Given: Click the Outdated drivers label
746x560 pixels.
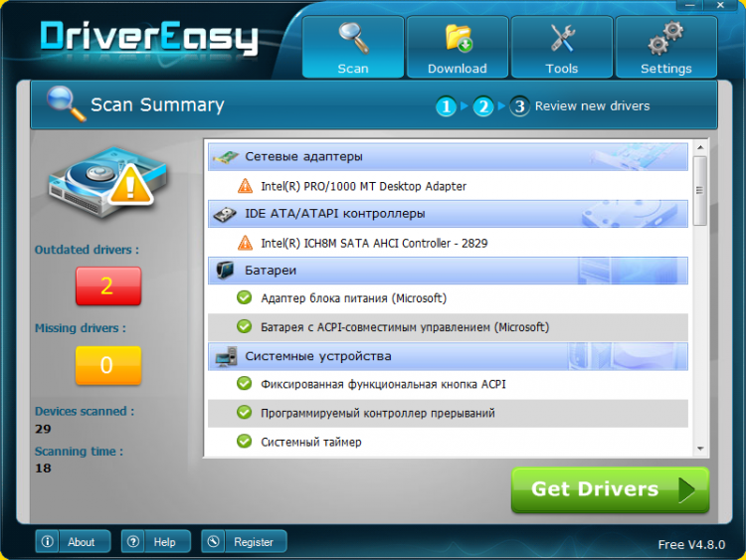Looking at the screenshot, I should 87,250.
